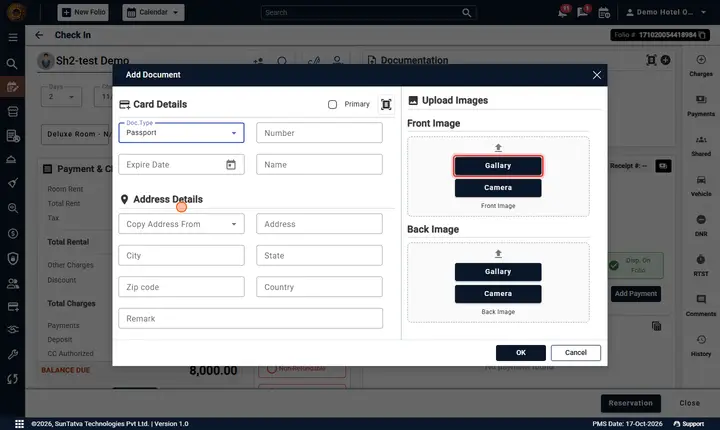Viewport: 720px width, 430px height.
Task: Cancel the Add Document dialog
Action: tap(576, 353)
